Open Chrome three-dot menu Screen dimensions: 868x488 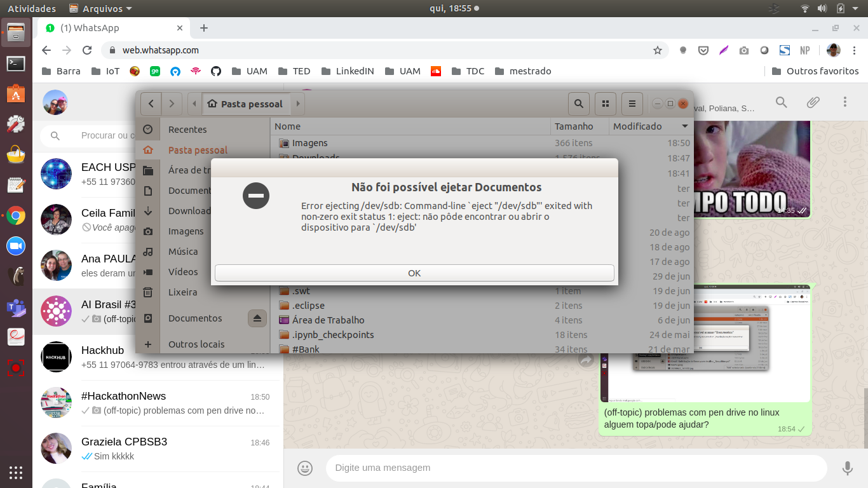(x=855, y=50)
